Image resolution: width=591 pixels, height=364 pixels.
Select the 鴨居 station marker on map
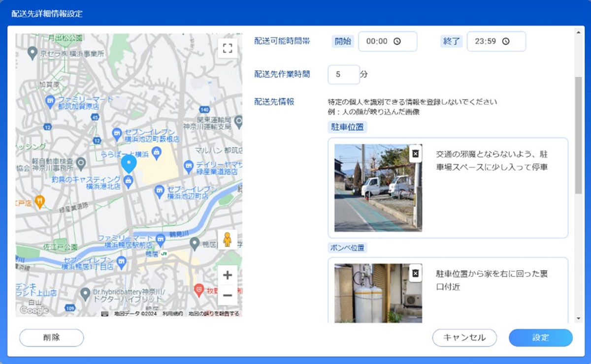[164, 254]
